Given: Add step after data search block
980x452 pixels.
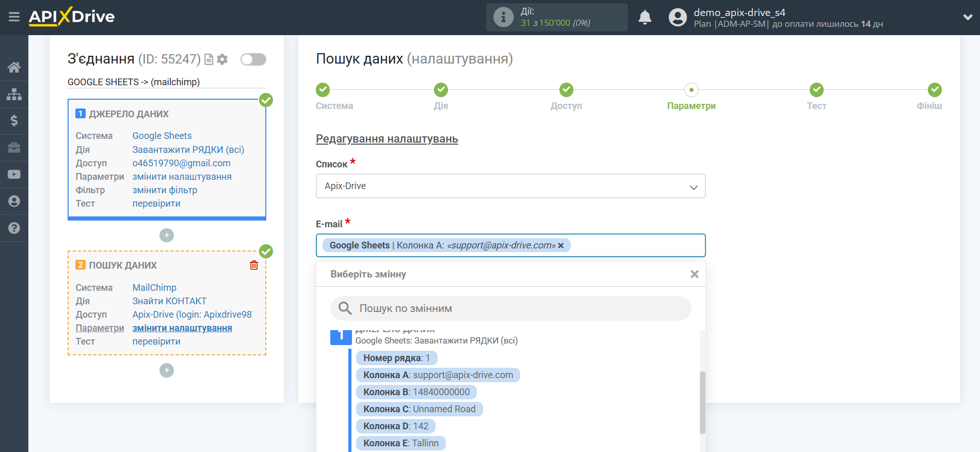Looking at the screenshot, I should tap(167, 370).
